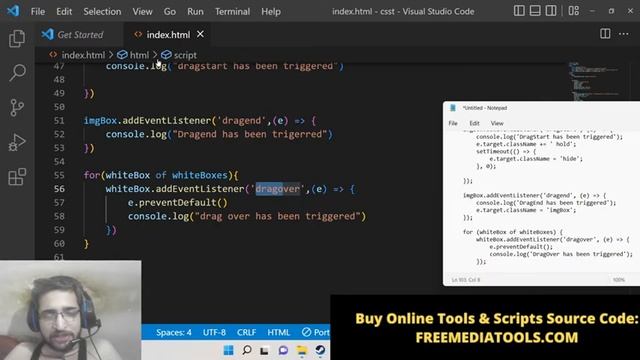Open File Explorer from the taskbar

pos(302,350)
